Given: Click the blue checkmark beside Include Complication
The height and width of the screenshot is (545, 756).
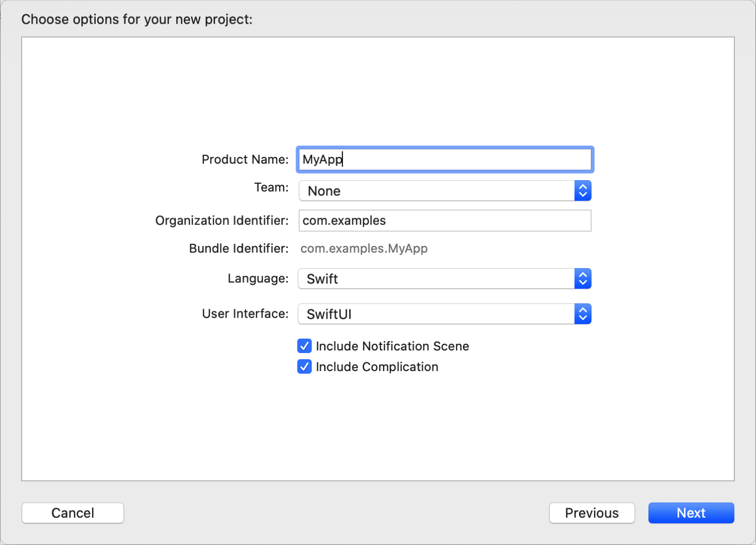Looking at the screenshot, I should pos(304,366).
